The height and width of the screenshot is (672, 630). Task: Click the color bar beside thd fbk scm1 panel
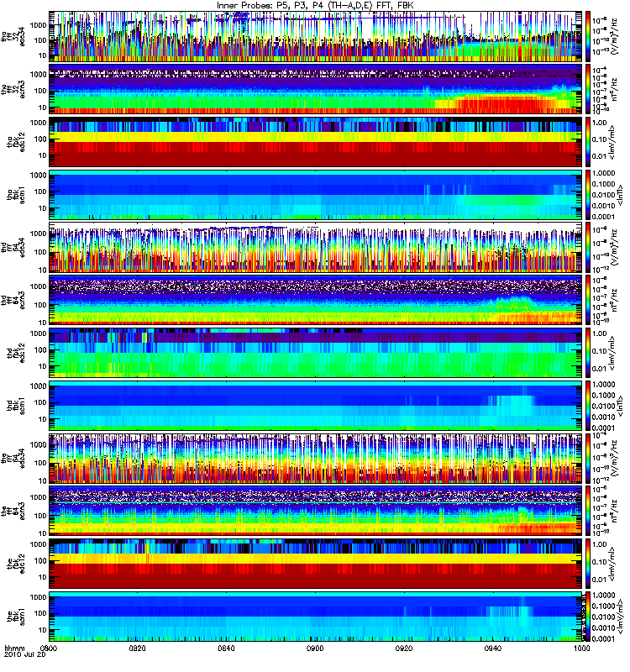tap(588, 406)
